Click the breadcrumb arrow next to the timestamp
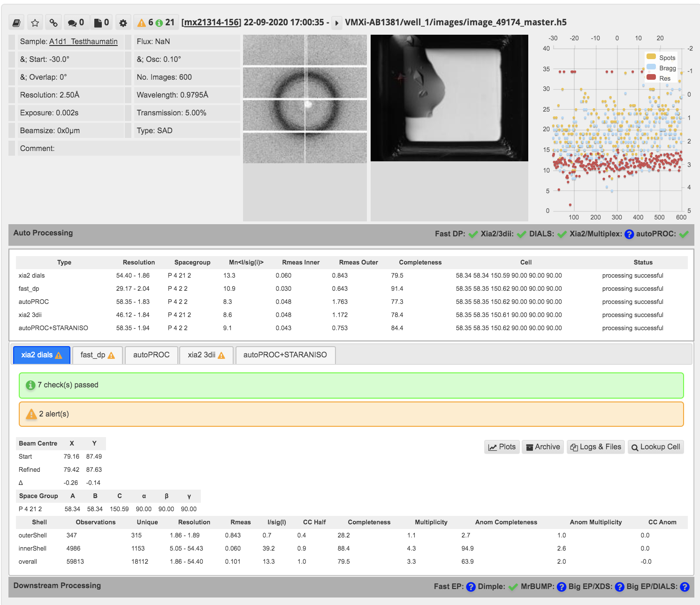 tap(336, 22)
